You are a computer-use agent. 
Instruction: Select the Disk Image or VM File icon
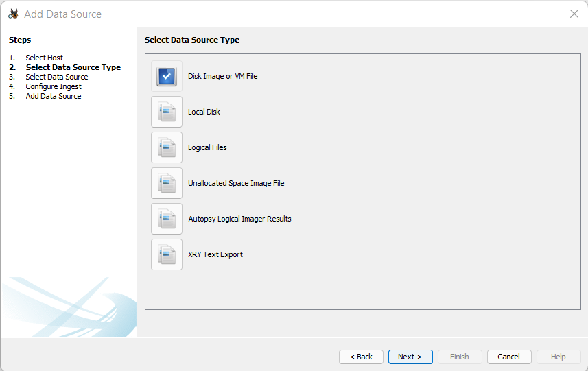(x=167, y=76)
